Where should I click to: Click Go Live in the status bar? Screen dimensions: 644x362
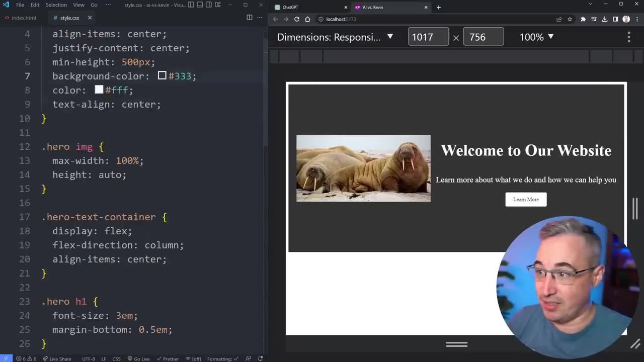138,358
